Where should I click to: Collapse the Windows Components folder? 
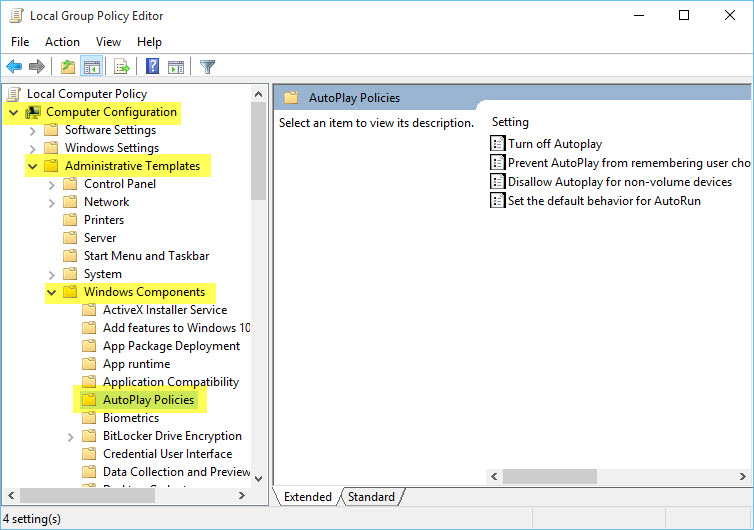[x=51, y=292]
